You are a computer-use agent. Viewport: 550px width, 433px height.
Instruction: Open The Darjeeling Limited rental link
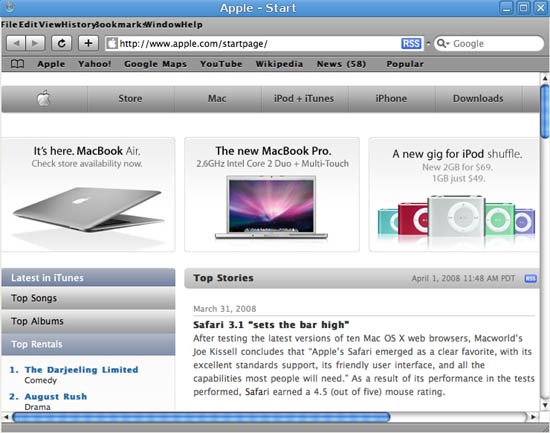[x=82, y=370]
